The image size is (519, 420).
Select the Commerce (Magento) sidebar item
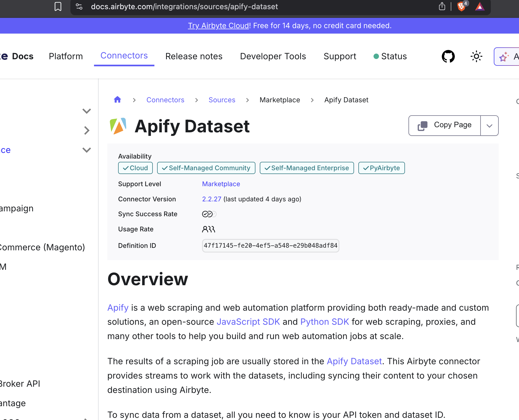43,247
